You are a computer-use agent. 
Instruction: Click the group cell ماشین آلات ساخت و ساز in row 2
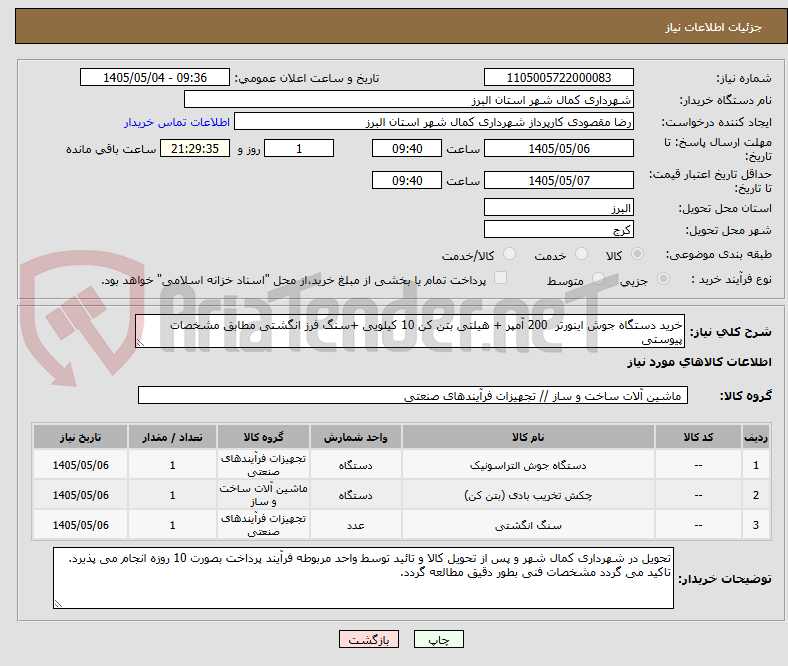pyautogui.click(x=263, y=495)
